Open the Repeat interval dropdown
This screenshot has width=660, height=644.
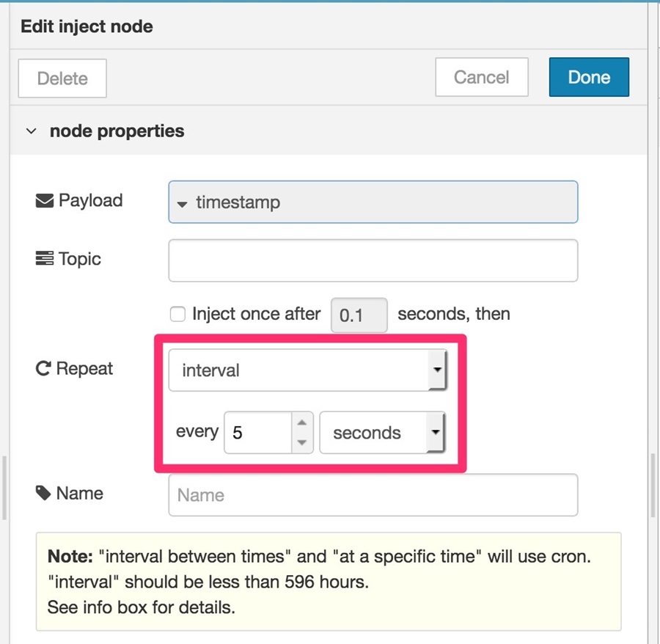[x=308, y=370]
